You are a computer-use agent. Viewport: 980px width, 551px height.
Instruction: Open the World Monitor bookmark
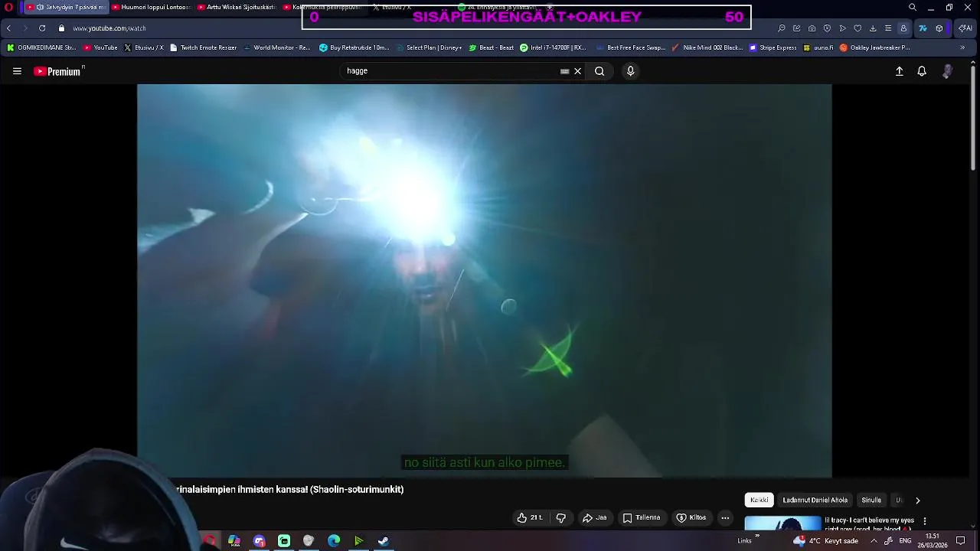coord(277,47)
